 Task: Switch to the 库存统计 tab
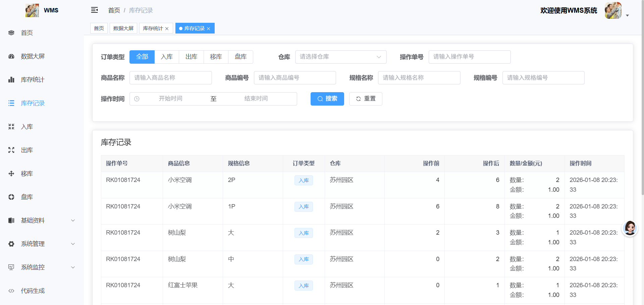pos(153,28)
